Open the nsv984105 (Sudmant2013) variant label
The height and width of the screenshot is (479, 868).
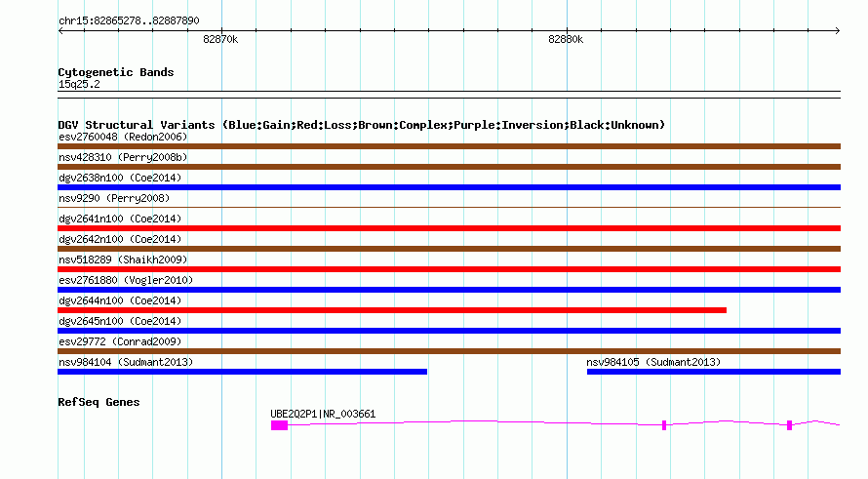point(653,362)
